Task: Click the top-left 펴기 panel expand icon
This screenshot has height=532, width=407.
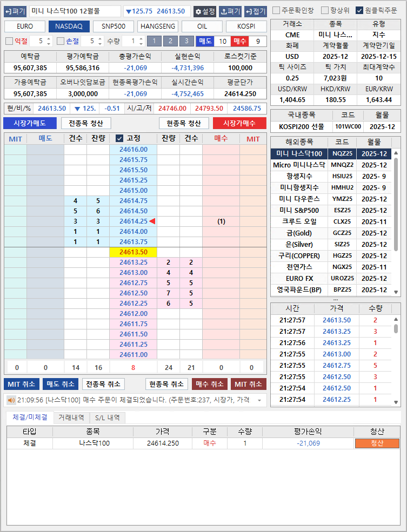Action: [x=15, y=11]
